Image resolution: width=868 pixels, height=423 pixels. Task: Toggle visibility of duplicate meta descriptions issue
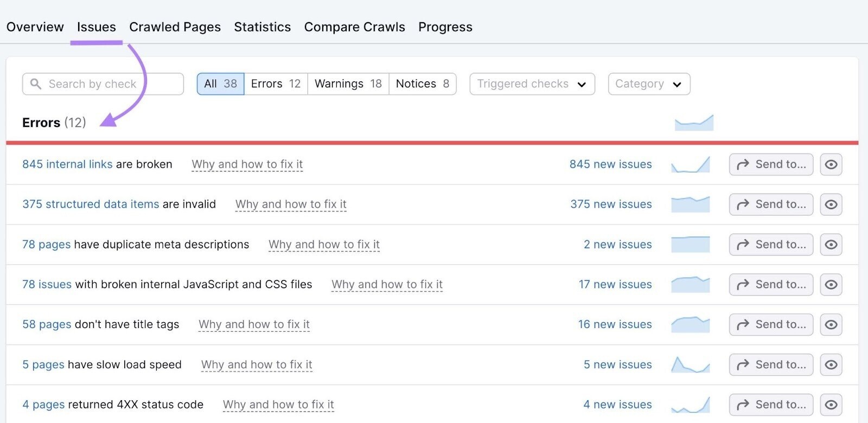831,245
